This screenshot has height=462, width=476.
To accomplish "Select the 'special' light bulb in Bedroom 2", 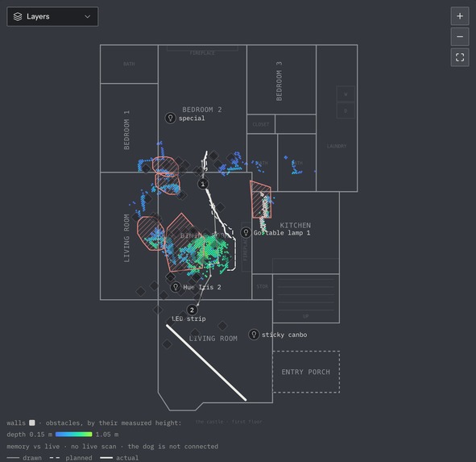I will [170, 118].
